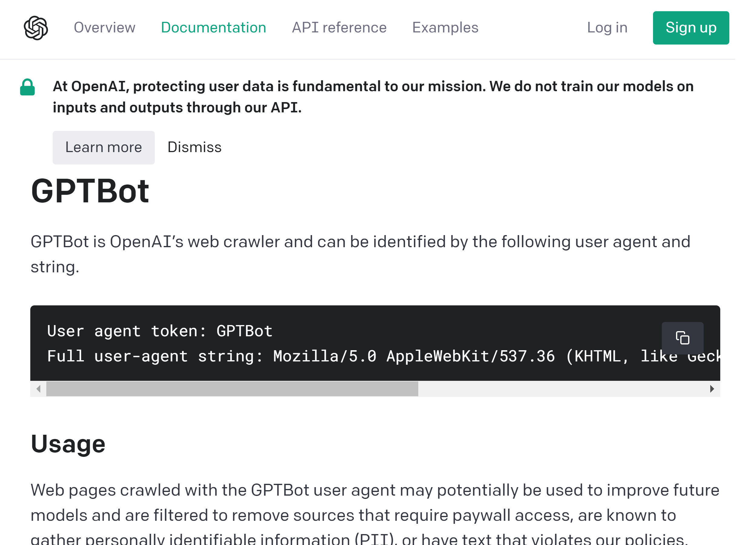Image resolution: width=756 pixels, height=545 pixels.
Task: Click the Usage section heading
Action: coord(68,444)
